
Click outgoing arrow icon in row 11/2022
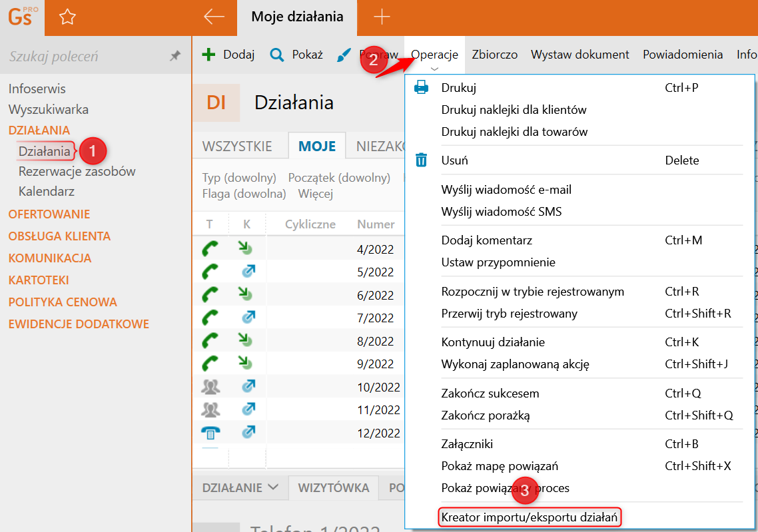pyautogui.click(x=248, y=409)
